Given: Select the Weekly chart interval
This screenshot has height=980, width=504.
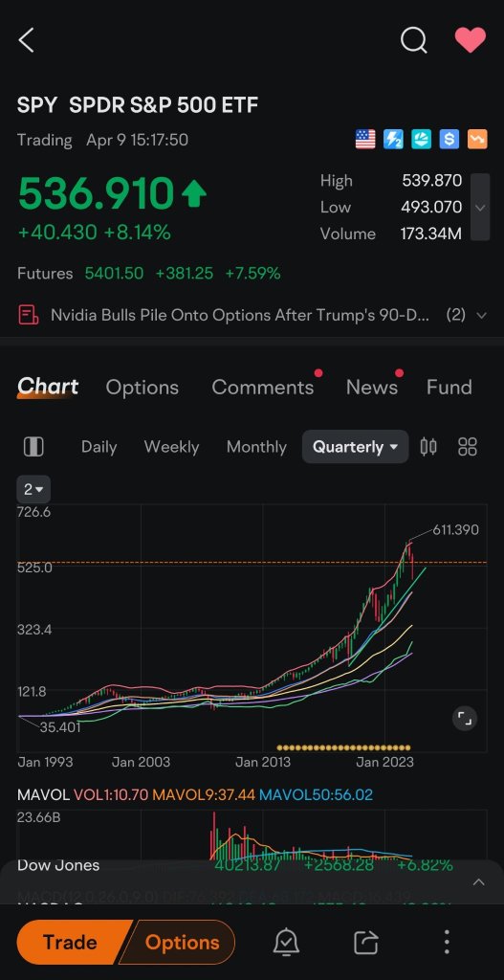Looking at the screenshot, I should (171, 446).
